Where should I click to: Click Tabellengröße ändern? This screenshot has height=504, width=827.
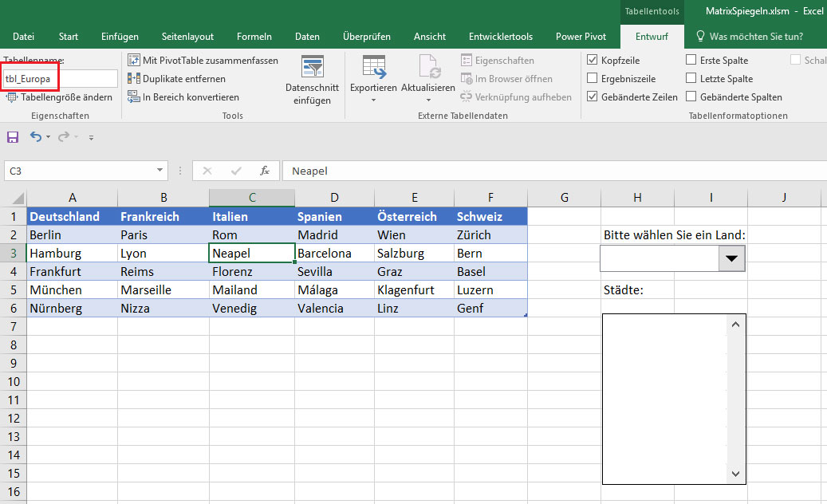click(x=59, y=97)
